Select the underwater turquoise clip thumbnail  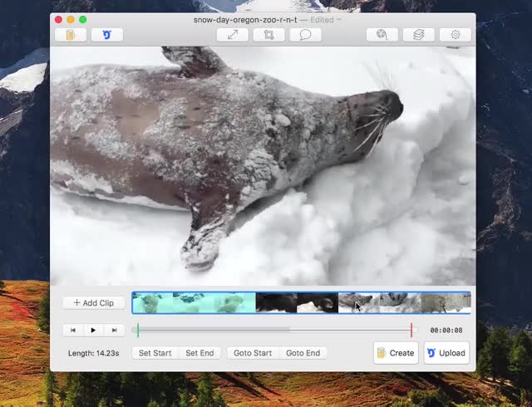click(x=194, y=303)
